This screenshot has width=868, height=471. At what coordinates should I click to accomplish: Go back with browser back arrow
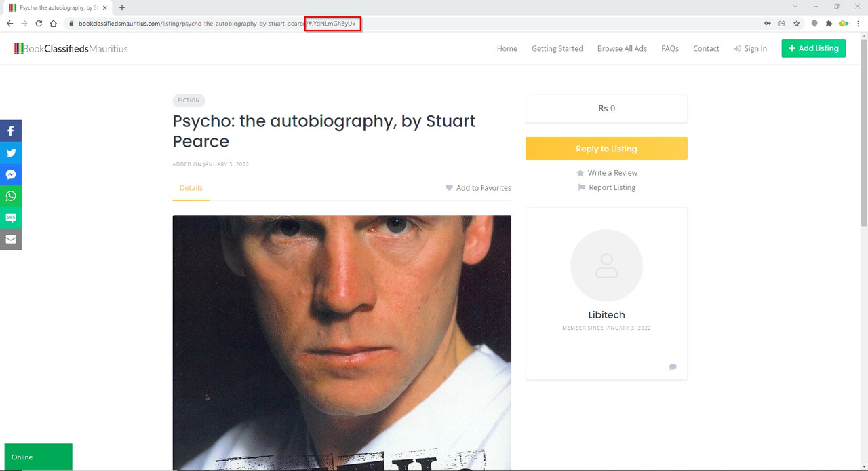9,24
